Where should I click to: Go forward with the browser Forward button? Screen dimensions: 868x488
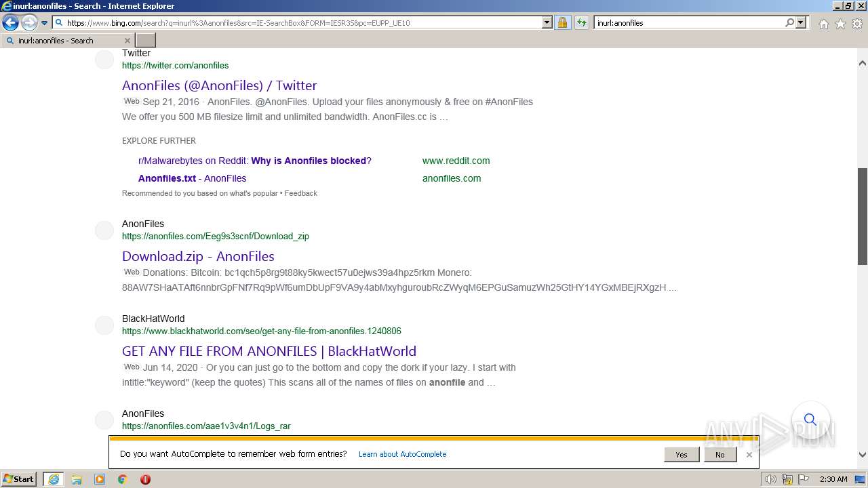coord(29,23)
